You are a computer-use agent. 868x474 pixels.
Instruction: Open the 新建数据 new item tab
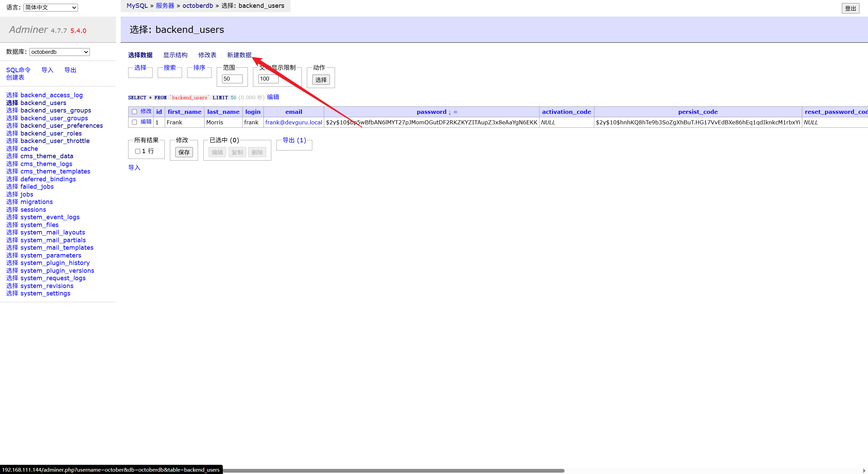239,55
